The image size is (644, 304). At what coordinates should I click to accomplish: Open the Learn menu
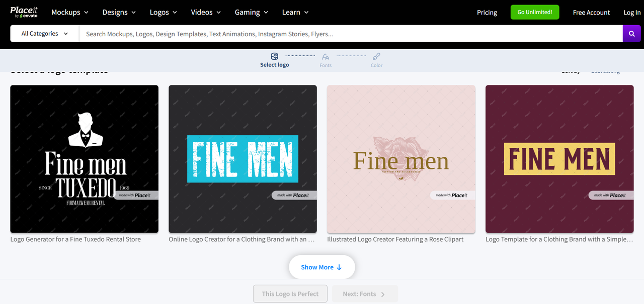(x=295, y=12)
